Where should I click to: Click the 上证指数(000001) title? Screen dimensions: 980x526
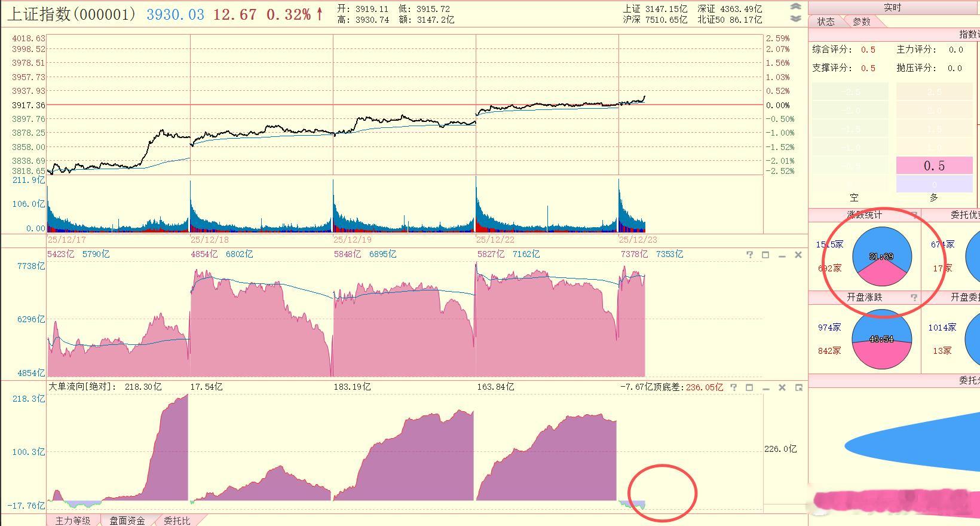click(x=72, y=14)
